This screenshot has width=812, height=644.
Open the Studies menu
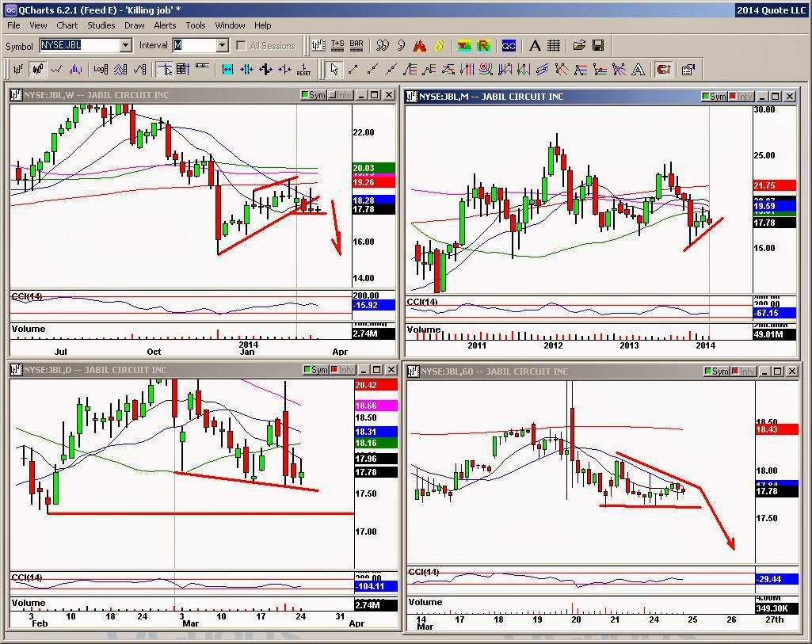pyautogui.click(x=101, y=25)
